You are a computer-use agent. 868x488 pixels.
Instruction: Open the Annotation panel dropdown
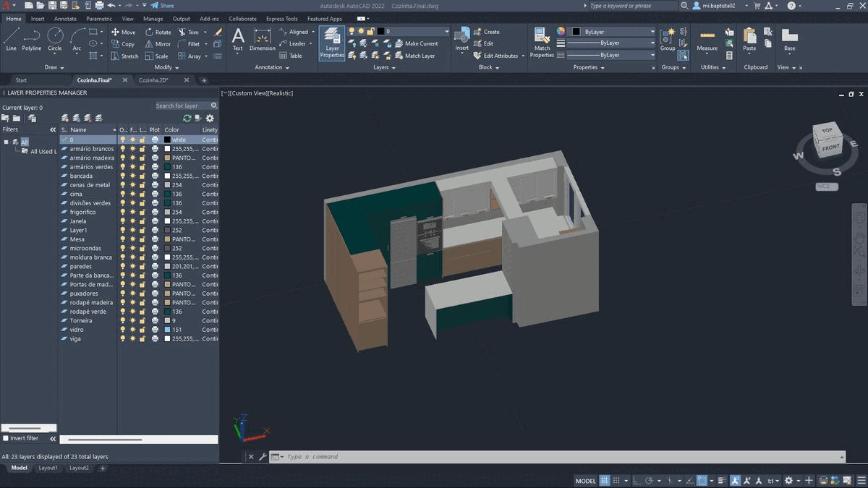(272, 67)
